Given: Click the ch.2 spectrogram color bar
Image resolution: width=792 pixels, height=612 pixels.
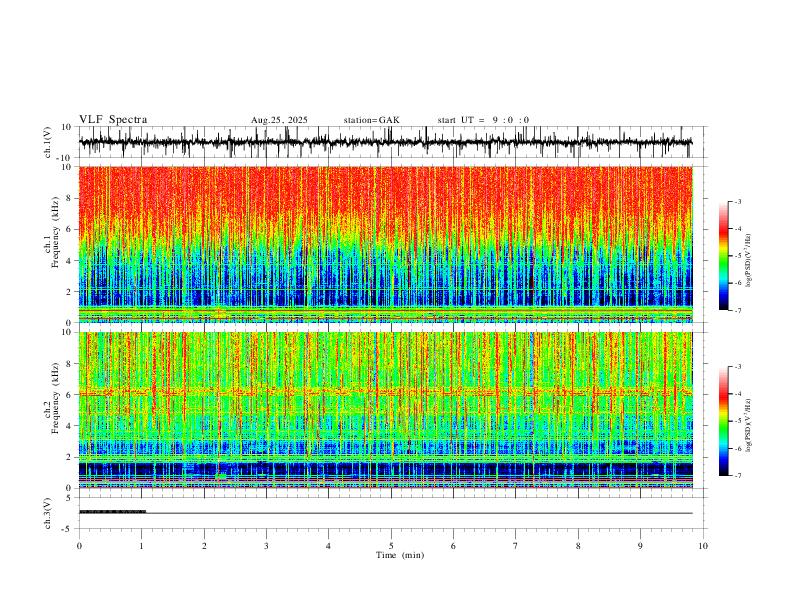Looking at the screenshot, I should click(x=723, y=421).
